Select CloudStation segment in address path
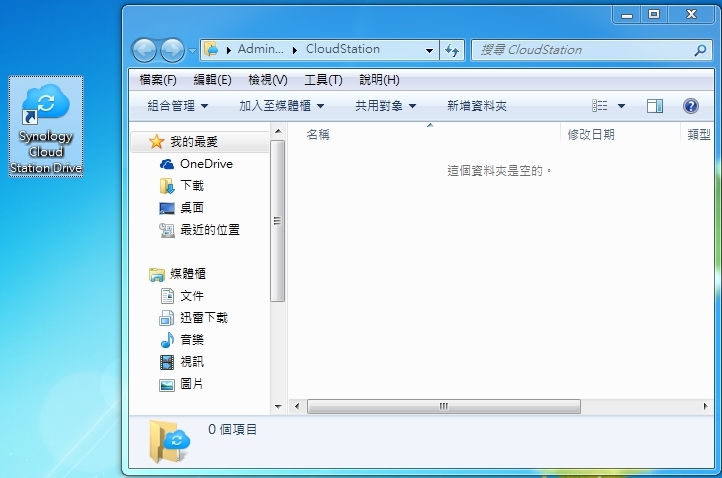 [343, 49]
